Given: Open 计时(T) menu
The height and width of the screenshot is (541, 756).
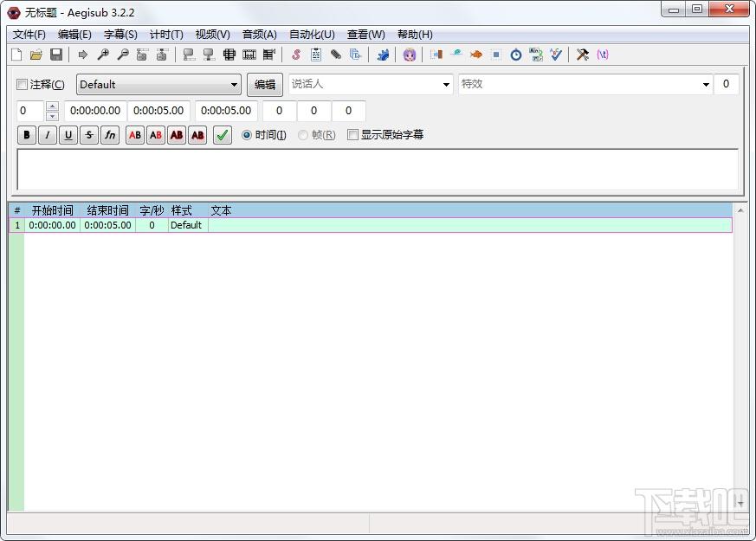Looking at the screenshot, I should coord(166,35).
